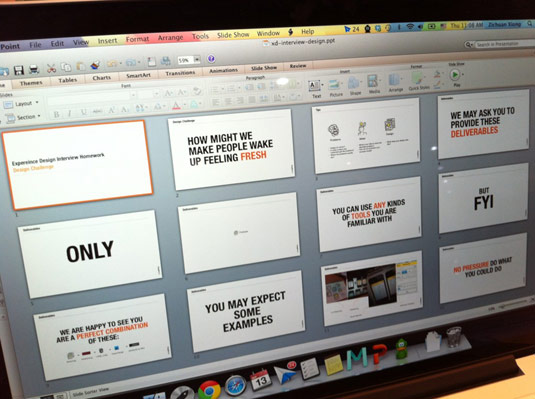Click the purple Help question mark icon

pos(211,58)
